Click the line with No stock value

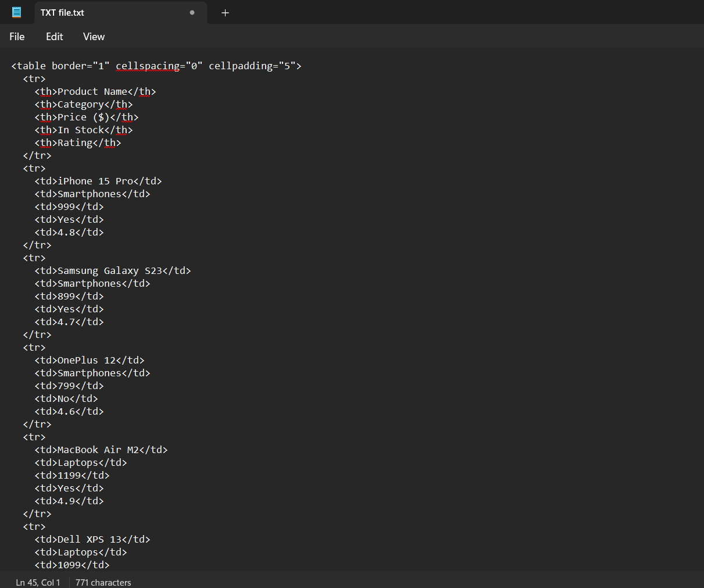pos(66,398)
